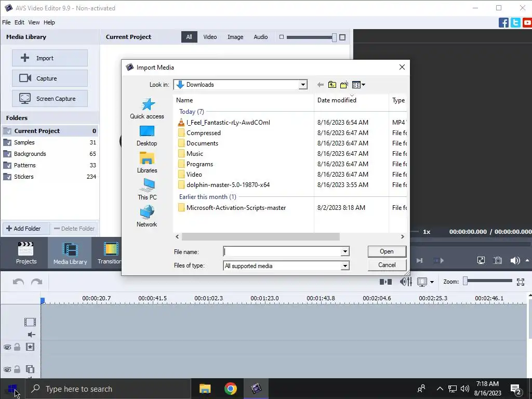Click the Import button
The image size is (532, 399).
point(50,58)
